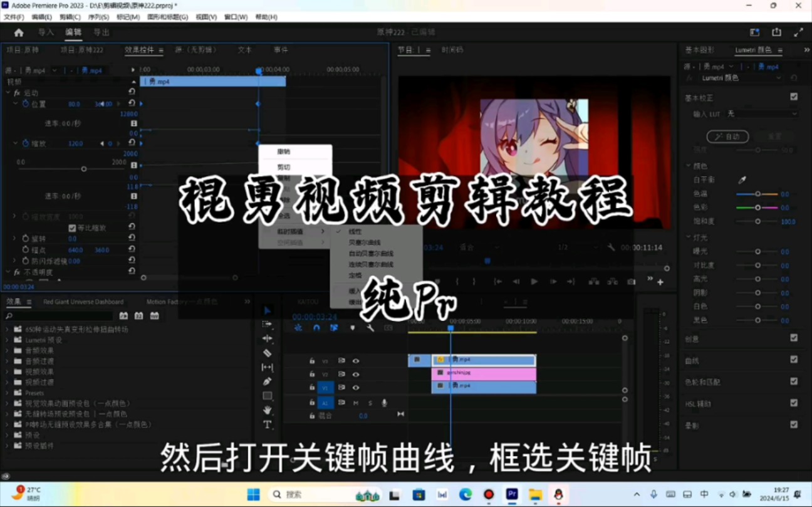Select the Razor tool

268,353
